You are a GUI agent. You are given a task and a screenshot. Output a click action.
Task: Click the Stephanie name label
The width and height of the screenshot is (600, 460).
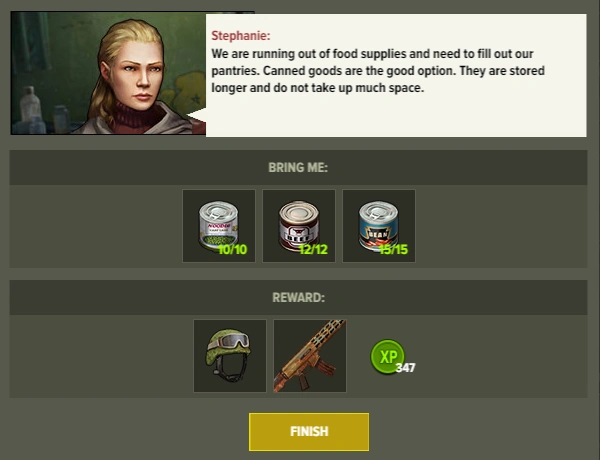(241, 36)
